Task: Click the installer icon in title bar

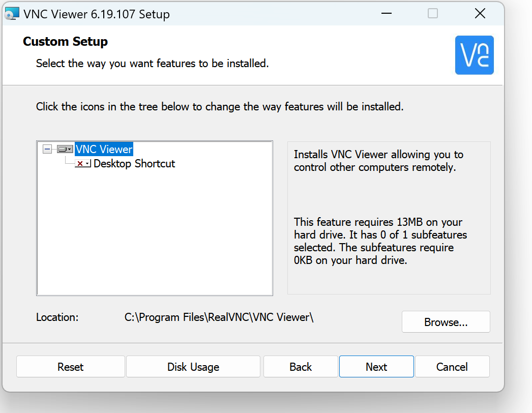Action: click(12, 14)
